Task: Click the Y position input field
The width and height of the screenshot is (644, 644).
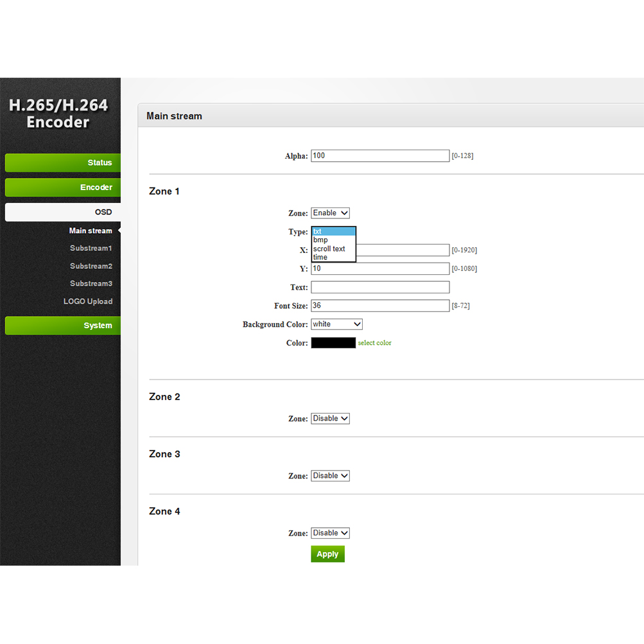Action: pos(380,268)
